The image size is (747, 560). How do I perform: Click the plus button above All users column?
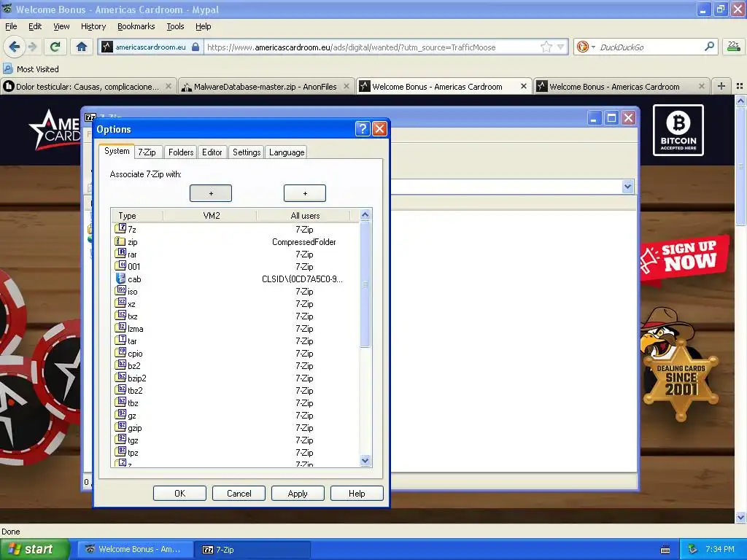[305, 193]
